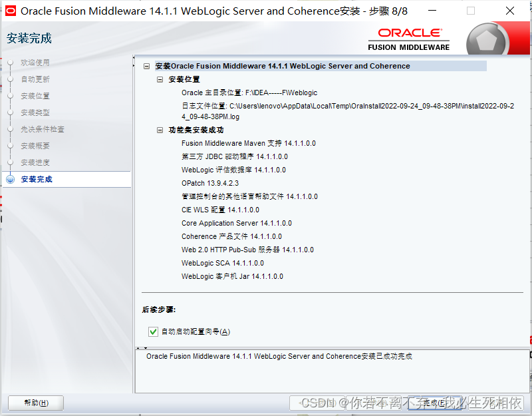Select the WebLogic 评估数据库 14.1.1.0.0 row

[x=233, y=170]
